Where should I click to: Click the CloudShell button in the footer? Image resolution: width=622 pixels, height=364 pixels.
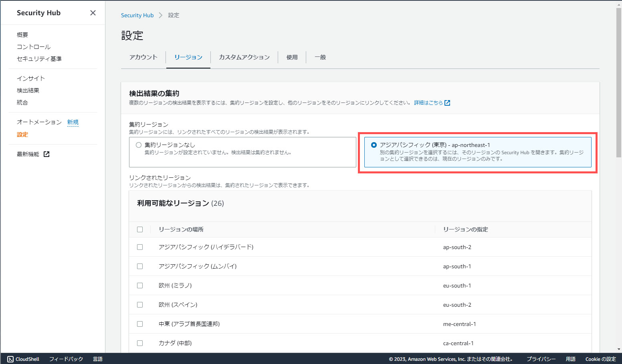[x=24, y=359]
